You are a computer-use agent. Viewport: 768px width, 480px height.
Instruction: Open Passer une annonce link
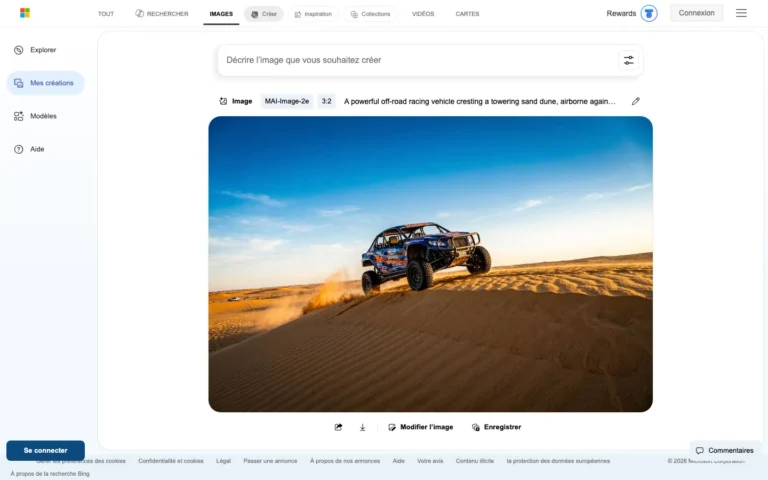pos(270,461)
